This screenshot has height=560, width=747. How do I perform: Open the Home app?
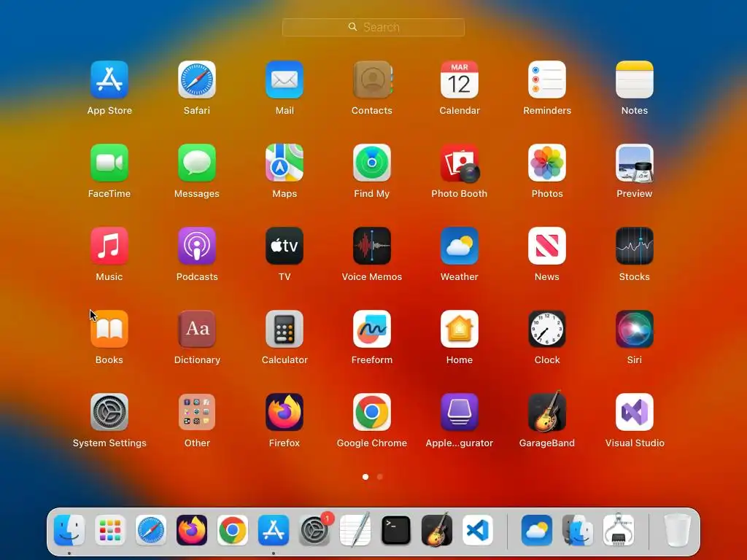460,329
